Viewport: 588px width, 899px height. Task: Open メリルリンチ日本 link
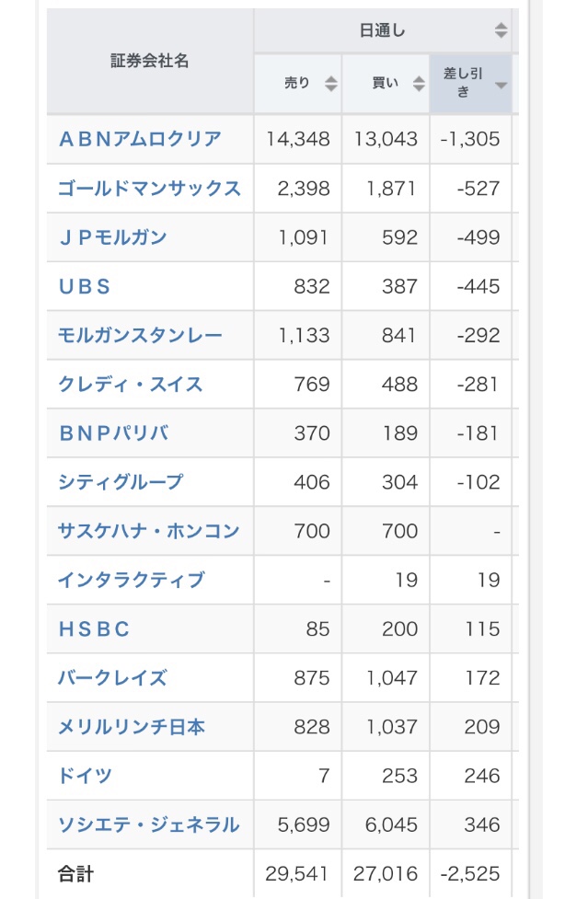click(x=132, y=727)
